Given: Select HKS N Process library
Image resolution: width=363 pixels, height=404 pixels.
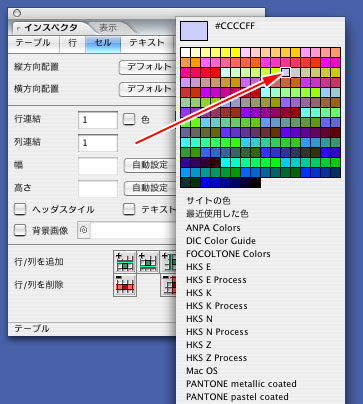Looking at the screenshot, I should [x=217, y=332].
